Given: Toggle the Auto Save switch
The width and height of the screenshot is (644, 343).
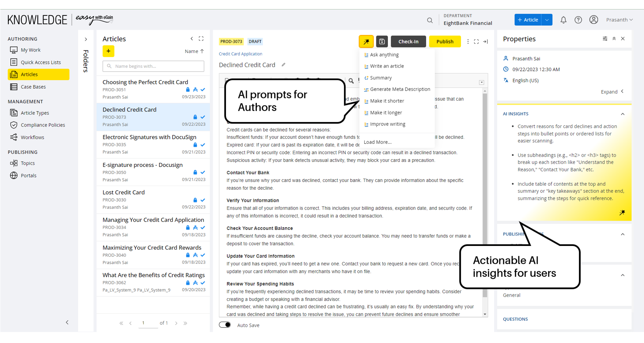Looking at the screenshot, I should coord(225,325).
